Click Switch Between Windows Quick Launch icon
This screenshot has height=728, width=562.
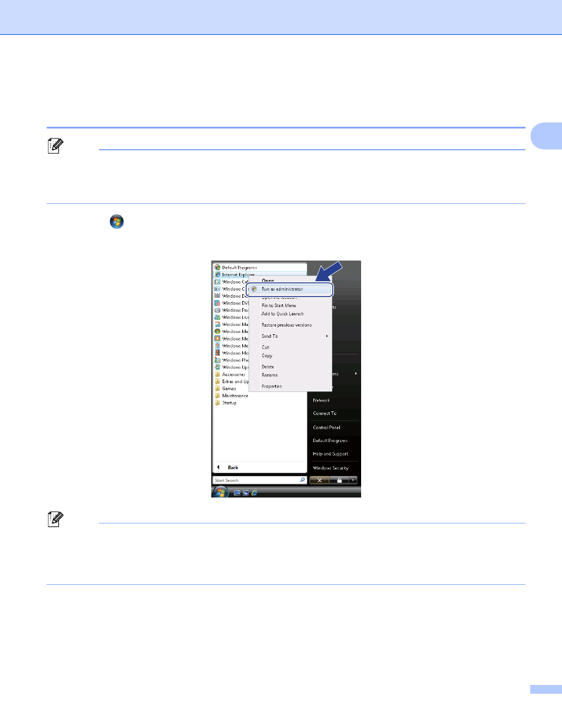point(246,493)
